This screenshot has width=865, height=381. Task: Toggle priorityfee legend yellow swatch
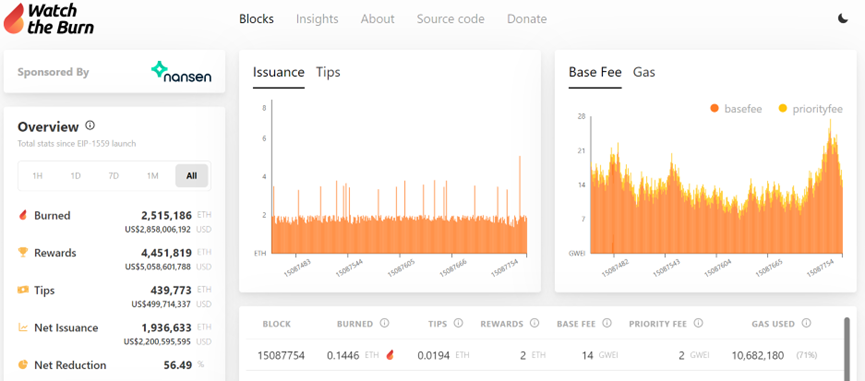pyautogui.click(x=782, y=109)
